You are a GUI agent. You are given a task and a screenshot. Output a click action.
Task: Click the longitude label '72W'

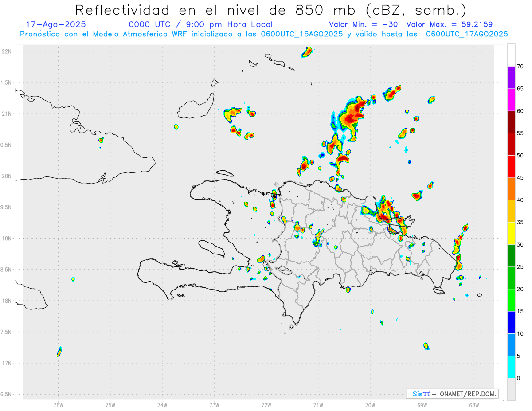tap(266, 405)
